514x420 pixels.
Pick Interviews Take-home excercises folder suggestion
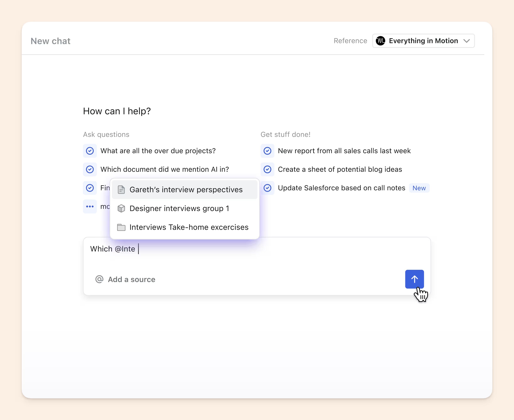(x=185, y=227)
